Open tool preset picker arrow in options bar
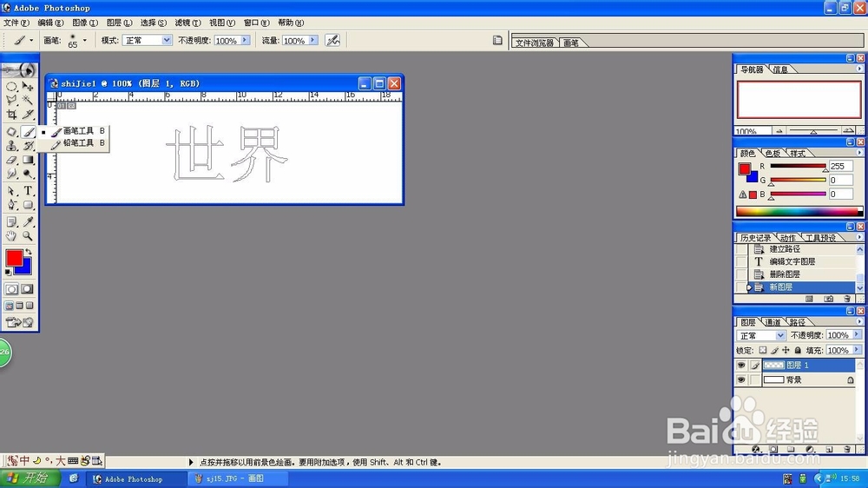 tap(31, 41)
